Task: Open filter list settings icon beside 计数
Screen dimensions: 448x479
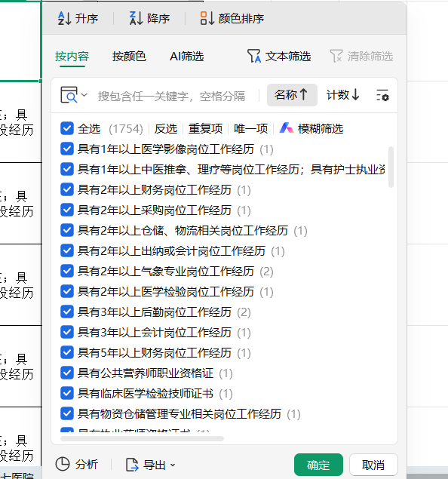Action: pos(382,95)
